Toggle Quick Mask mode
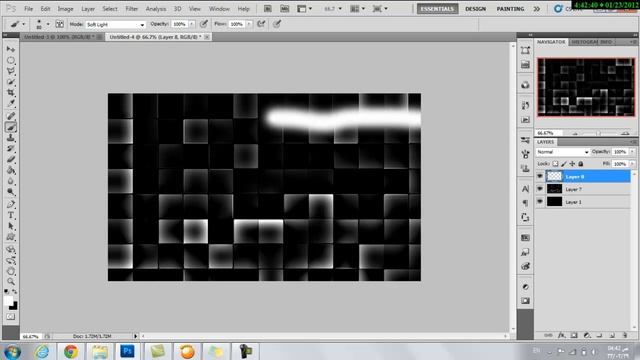 tap(11, 317)
